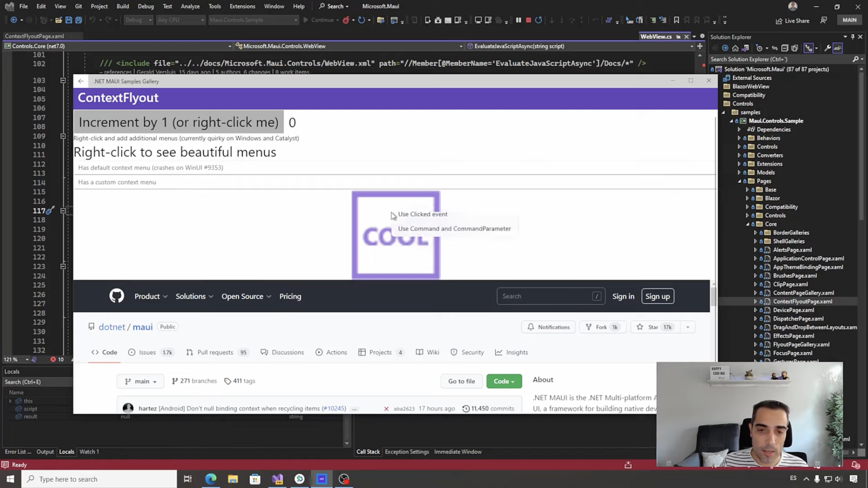Click the Live Share button

coord(792,20)
